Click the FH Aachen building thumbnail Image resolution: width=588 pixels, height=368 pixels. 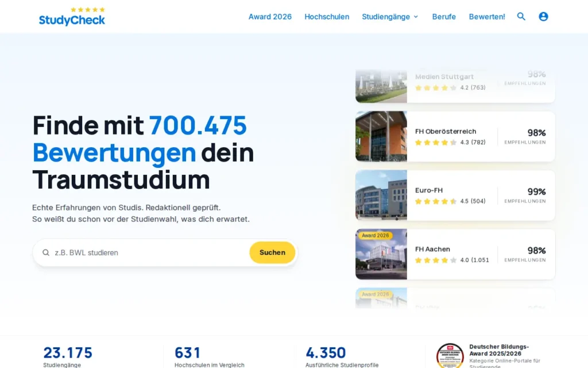[x=381, y=254]
